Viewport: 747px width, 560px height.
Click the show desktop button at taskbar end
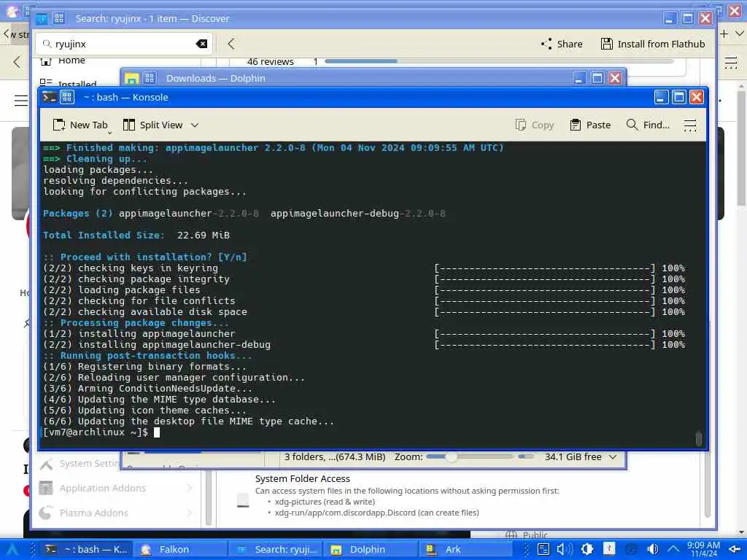pos(735,550)
